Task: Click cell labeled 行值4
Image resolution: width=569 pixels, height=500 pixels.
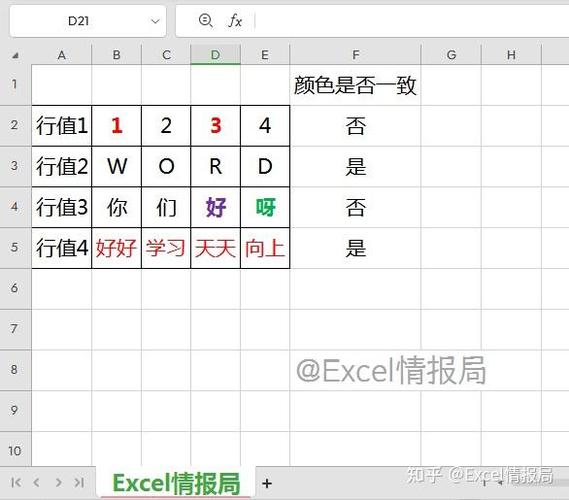Action: point(62,248)
